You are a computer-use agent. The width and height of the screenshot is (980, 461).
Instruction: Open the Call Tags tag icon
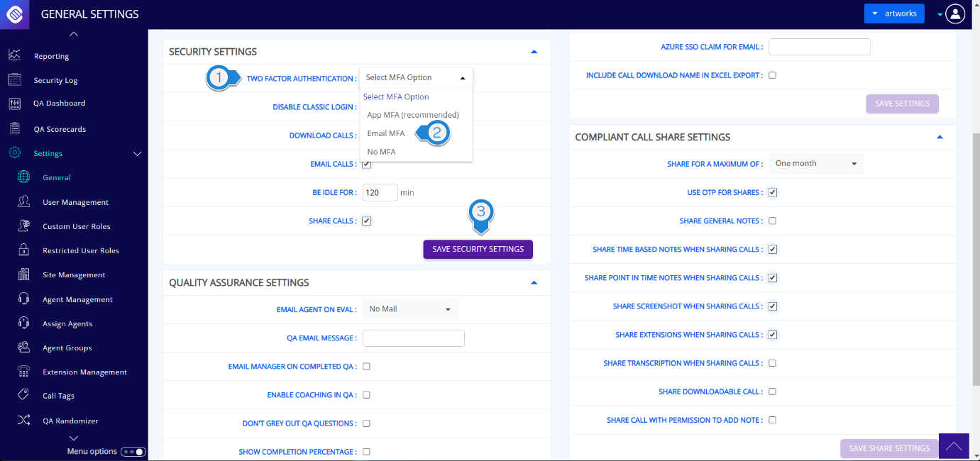pos(23,396)
